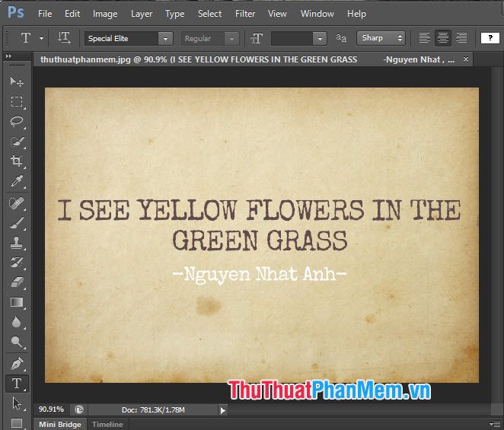
Task: Center align text
Action: [x=443, y=38]
